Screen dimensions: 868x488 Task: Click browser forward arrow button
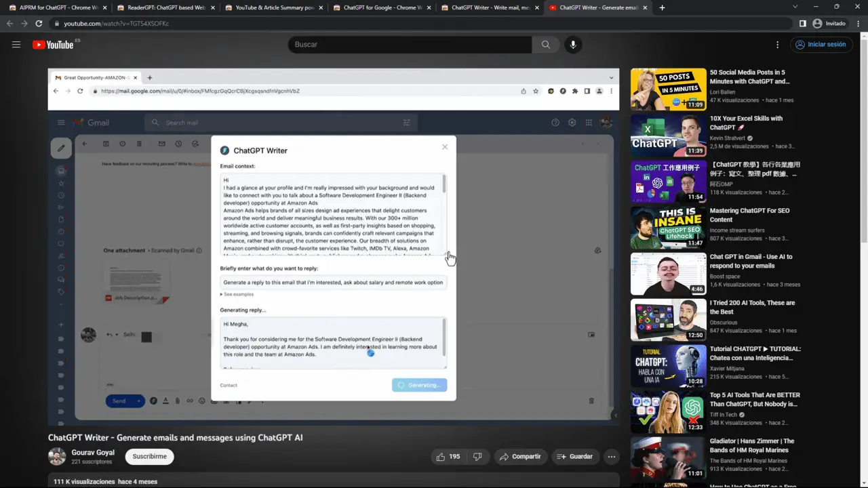pyautogui.click(x=24, y=23)
